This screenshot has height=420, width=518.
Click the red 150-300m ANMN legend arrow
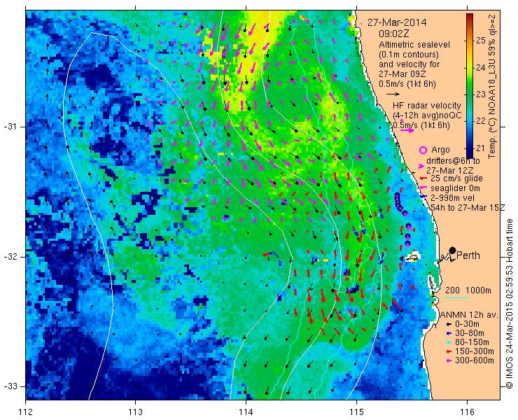(x=449, y=351)
